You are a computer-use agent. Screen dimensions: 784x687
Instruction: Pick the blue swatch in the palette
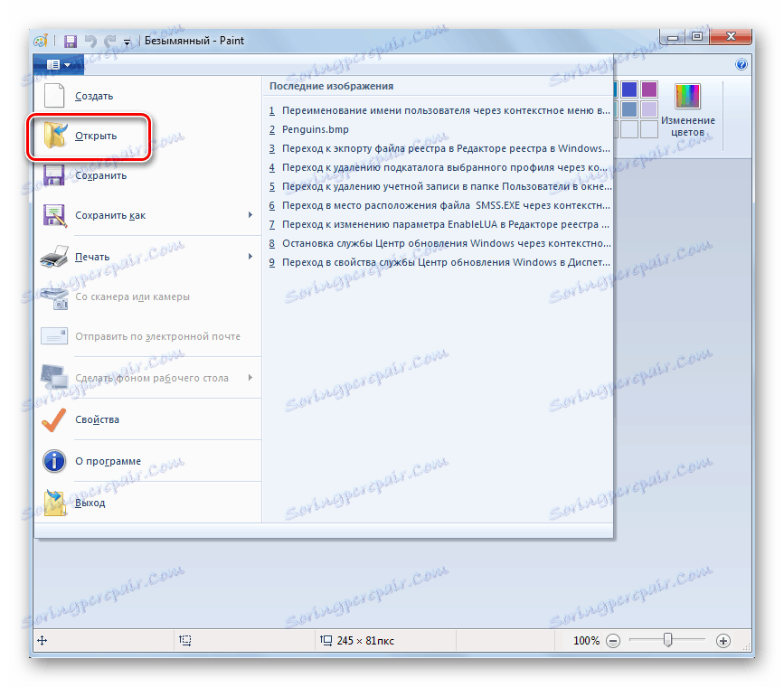coord(629,90)
